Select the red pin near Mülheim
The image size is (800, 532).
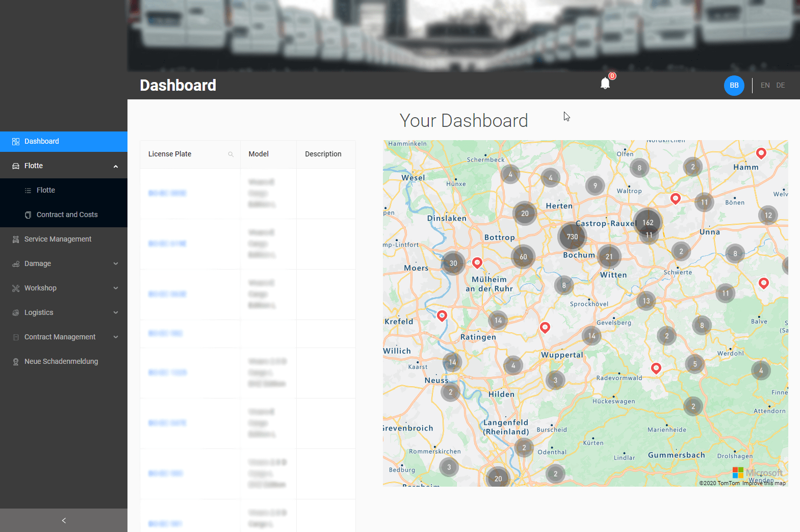(477, 263)
